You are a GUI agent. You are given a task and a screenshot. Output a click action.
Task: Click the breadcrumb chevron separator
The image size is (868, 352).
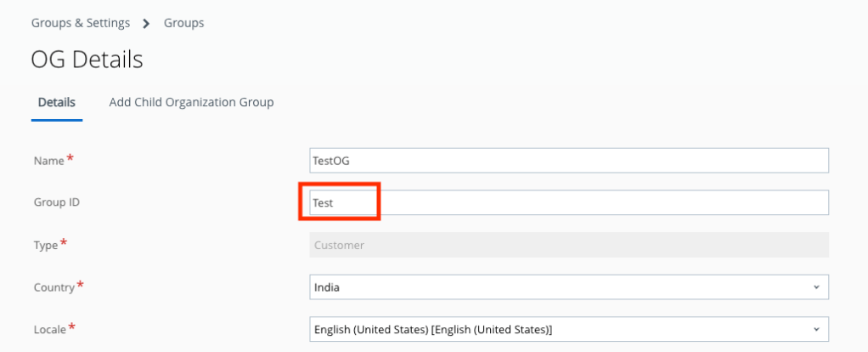146,23
